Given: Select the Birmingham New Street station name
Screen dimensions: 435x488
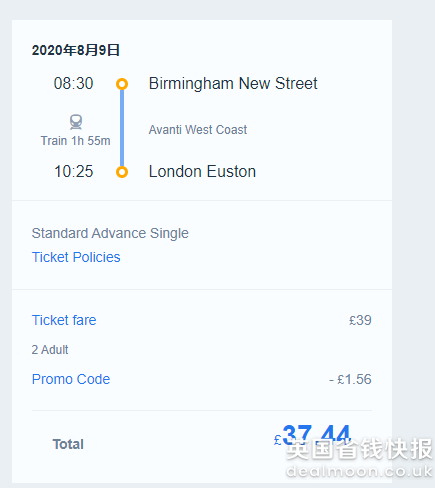Looking at the screenshot, I should [x=233, y=84].
